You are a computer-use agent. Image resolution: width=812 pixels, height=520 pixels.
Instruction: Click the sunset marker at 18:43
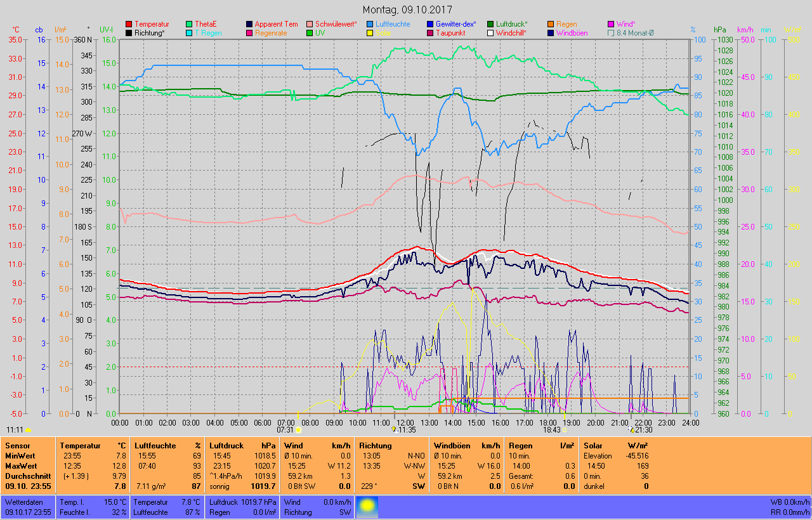click(x=565, y=429)
